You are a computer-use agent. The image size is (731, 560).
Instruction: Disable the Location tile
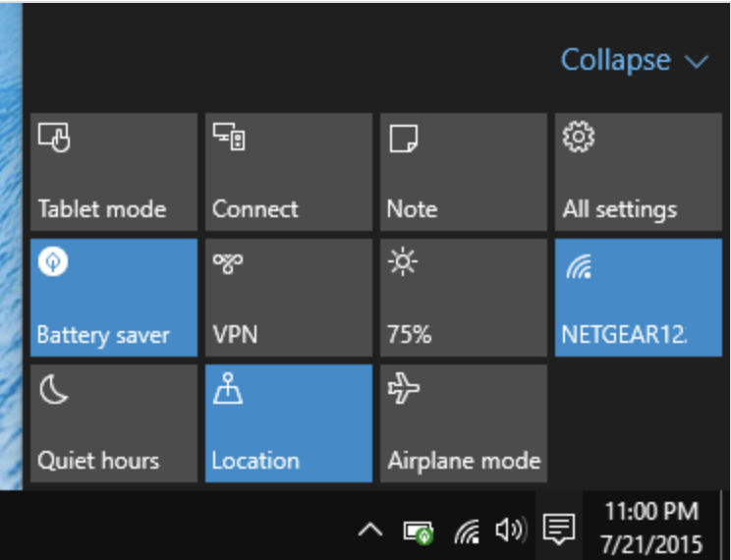(x=289, y=423)
